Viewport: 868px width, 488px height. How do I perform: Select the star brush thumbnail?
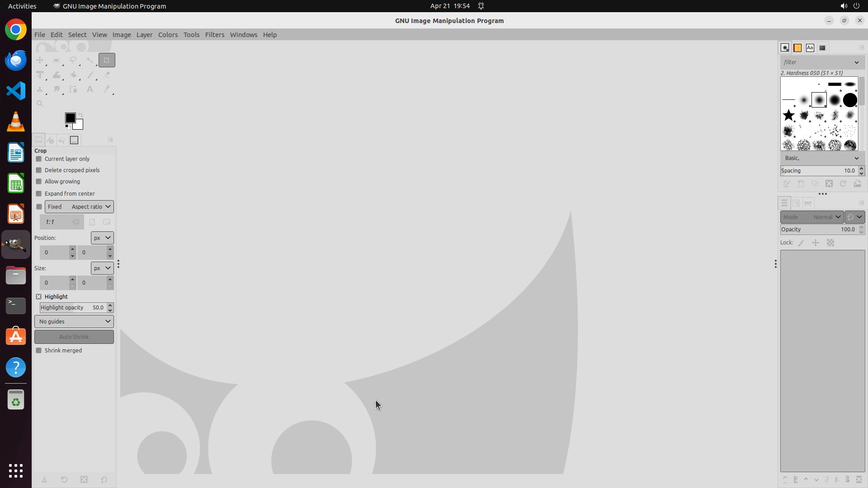click(x=788, y=115)
